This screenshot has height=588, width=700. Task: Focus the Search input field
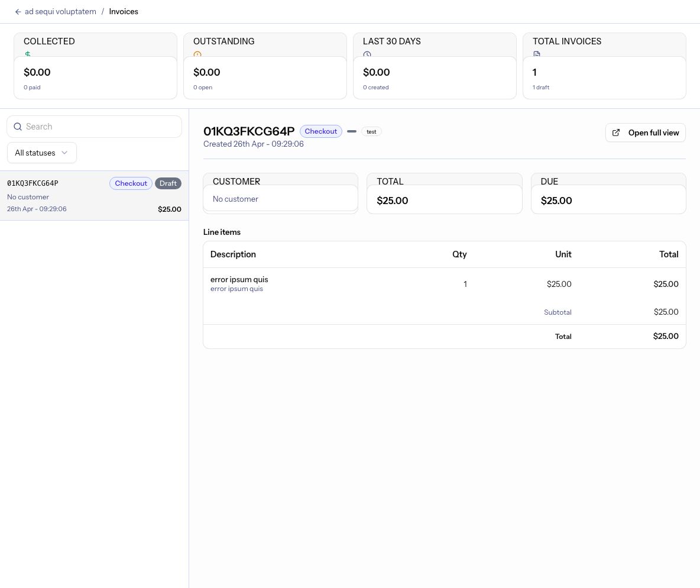[94, 127]
